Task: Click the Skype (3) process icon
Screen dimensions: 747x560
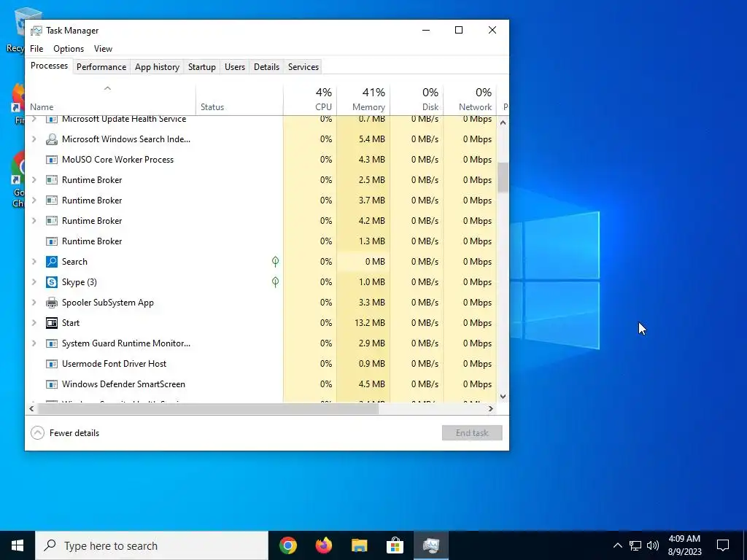Action: pos(52,282)
